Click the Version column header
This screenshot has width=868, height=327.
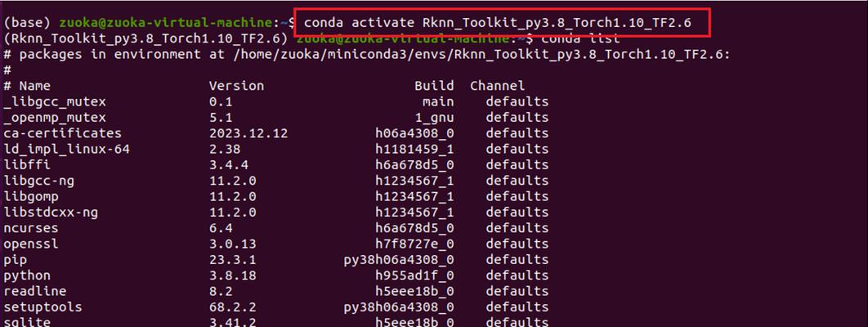pos(236,86)
